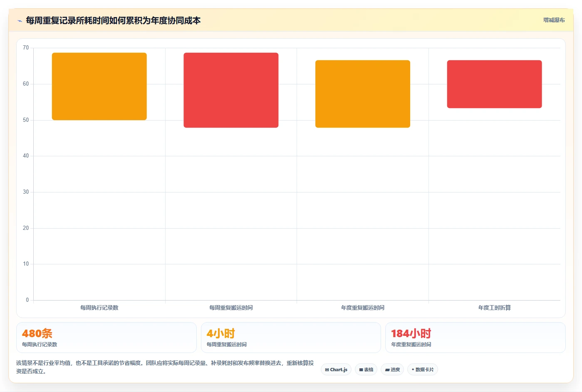Select the 表格 tag chip

(366, 370)
